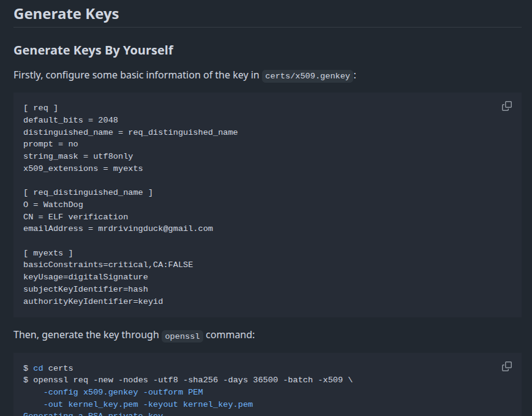Click the "-out kernel_key.pem -keyout" command line
The width and height of the screenshot is (532, 416).
pos(148,404)
